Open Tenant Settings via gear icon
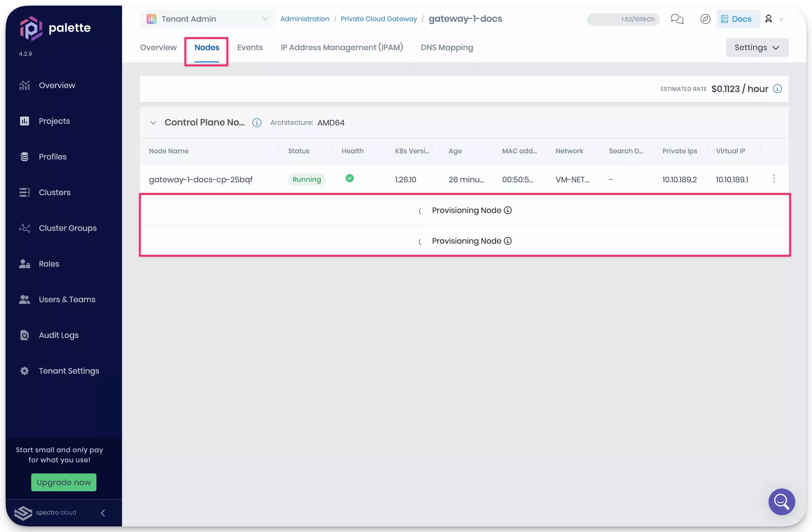 point(24,371)
